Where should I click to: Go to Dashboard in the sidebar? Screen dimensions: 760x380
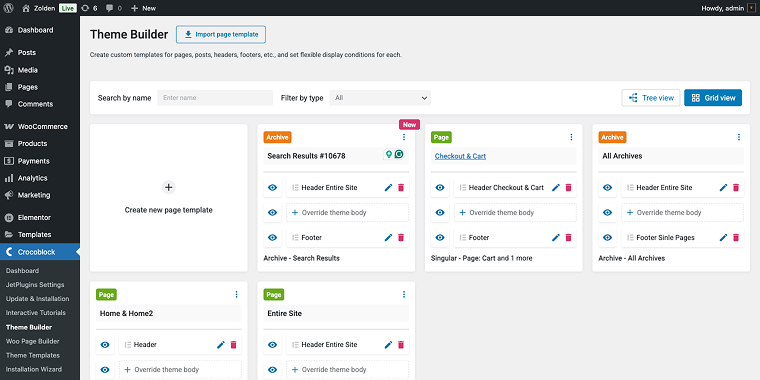point(40,30)
